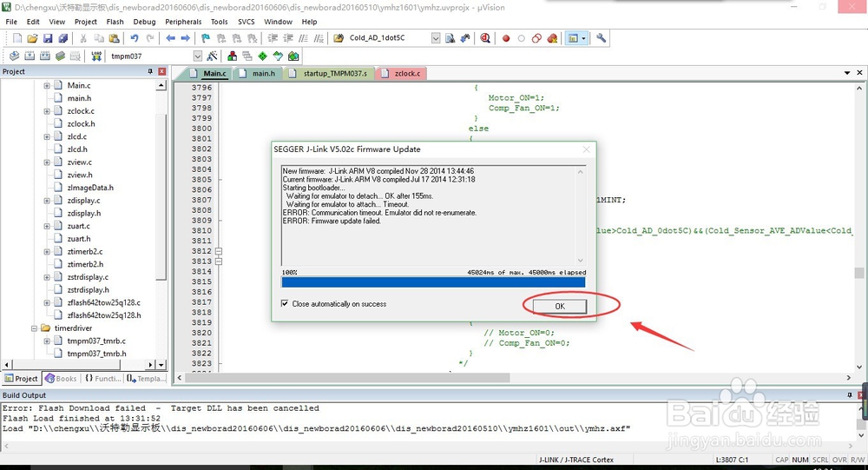Click the Open file folder icon
This screenshot has width=868, height=470.
point(32,38)
